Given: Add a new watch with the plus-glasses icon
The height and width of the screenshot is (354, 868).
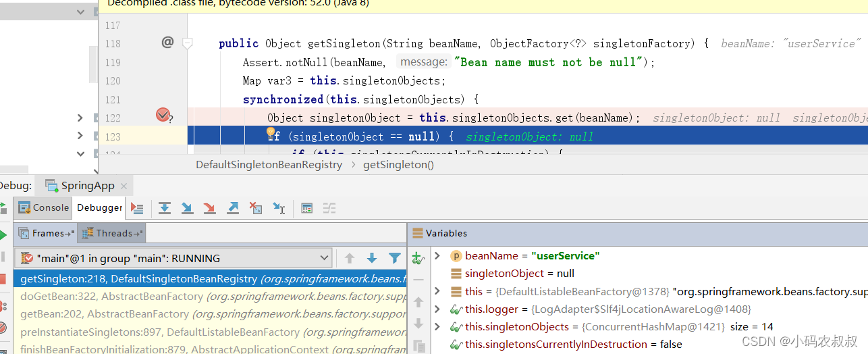Looking at the screenshot, I should tap(418, 257).
